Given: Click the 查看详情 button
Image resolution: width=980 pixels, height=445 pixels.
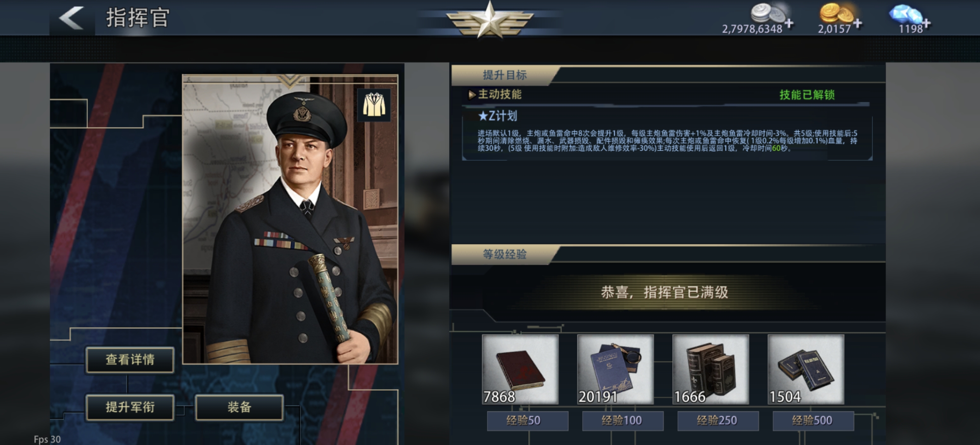Looking at the screenshot, I should [x=130, y=360].
